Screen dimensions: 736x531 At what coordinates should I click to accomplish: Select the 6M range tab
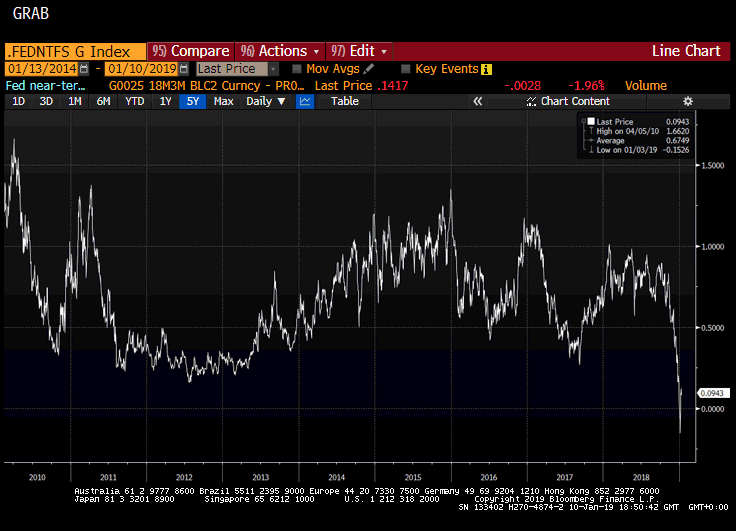[103, 101]
